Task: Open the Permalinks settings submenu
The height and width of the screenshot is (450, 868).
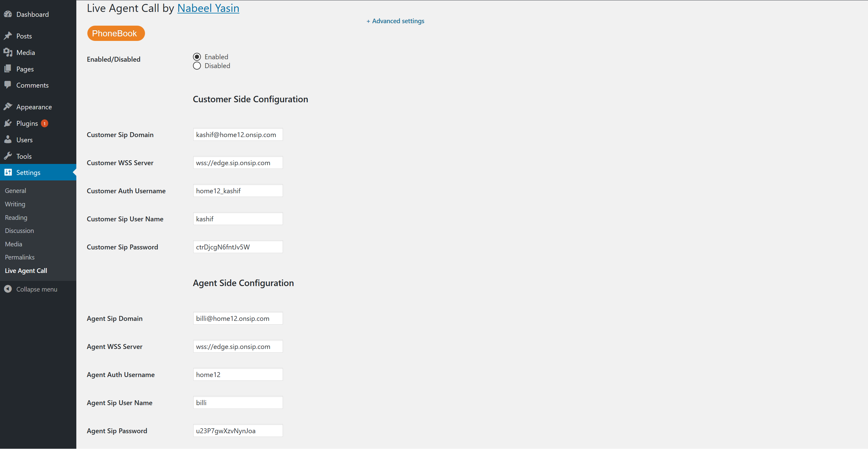Action: point(20,257)
